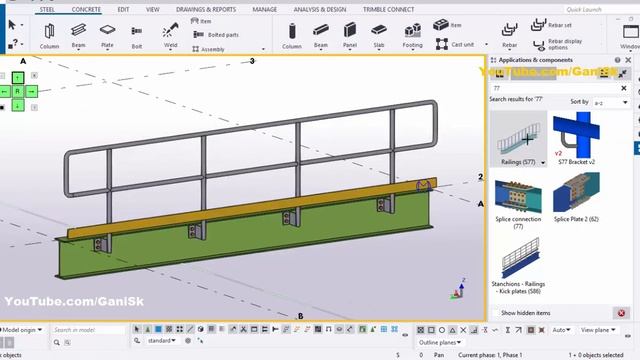
Task: Toggle the Select cuts scissors switch
Action: point(243,329)
